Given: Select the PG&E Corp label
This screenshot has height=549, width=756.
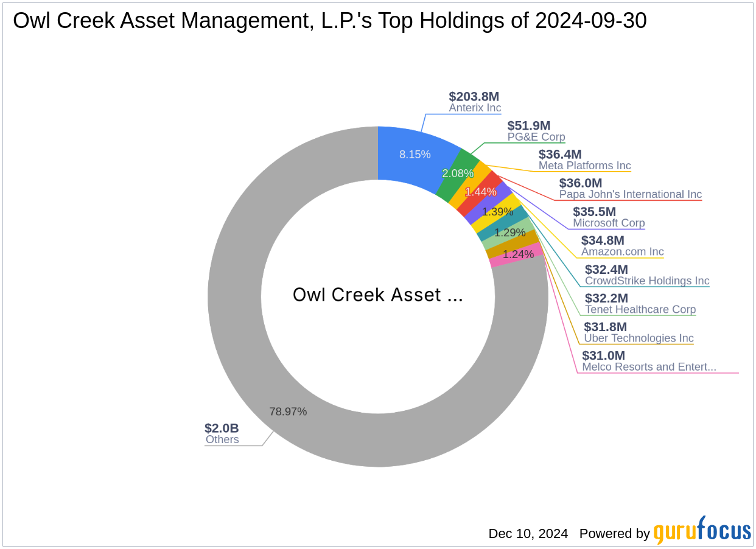Looking at the screenshot, I should pyautogui.click(x=536, y=137).
